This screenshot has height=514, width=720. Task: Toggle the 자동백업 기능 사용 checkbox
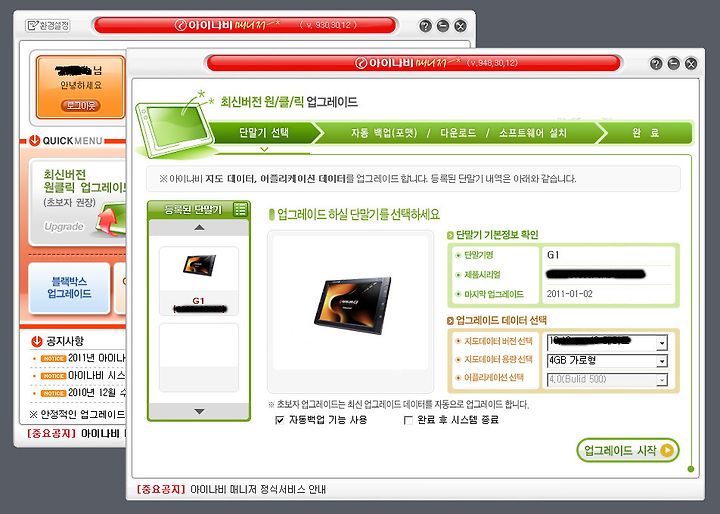(x=279, y=420)
